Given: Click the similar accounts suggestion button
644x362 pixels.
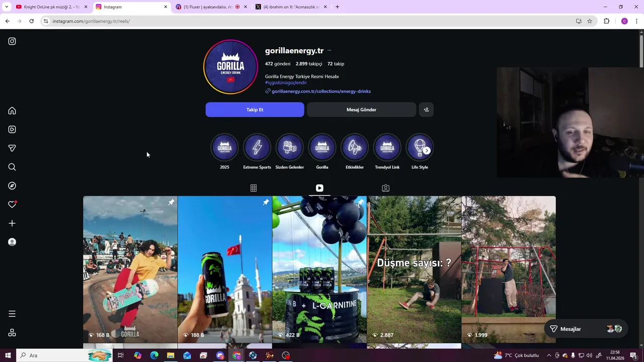Looking at the screenshot, I should pos(426,110).
